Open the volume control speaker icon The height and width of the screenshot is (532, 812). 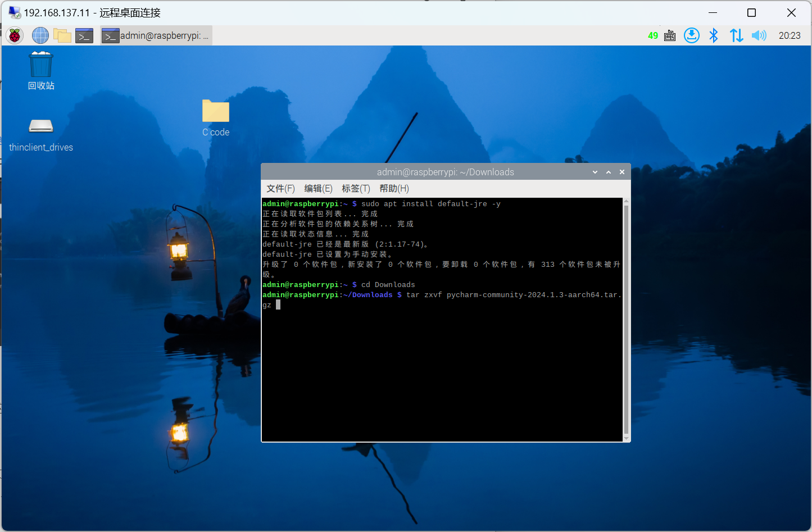point(759,35)
